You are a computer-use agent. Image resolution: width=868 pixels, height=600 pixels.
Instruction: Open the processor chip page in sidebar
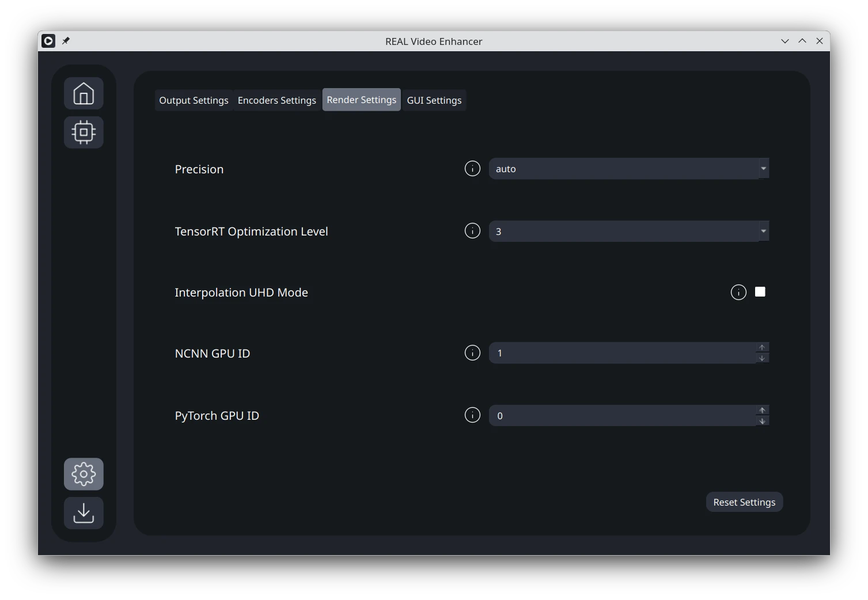point(84,132)
